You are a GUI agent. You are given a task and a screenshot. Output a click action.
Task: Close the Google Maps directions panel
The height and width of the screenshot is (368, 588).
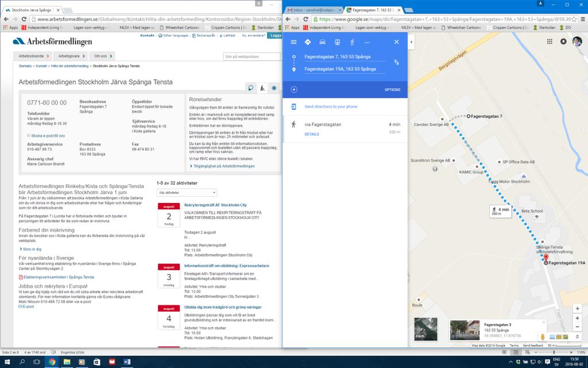tap(396, 42)
